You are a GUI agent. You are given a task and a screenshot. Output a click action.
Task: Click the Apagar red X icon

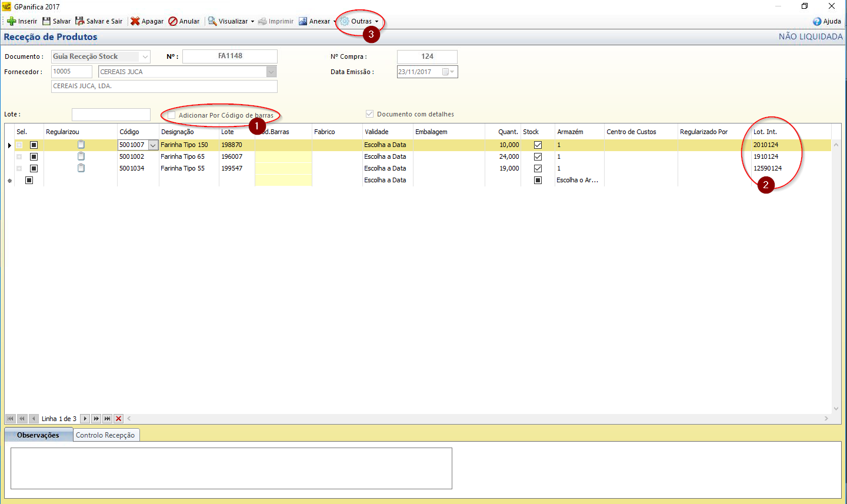click(x=135, y=21)
